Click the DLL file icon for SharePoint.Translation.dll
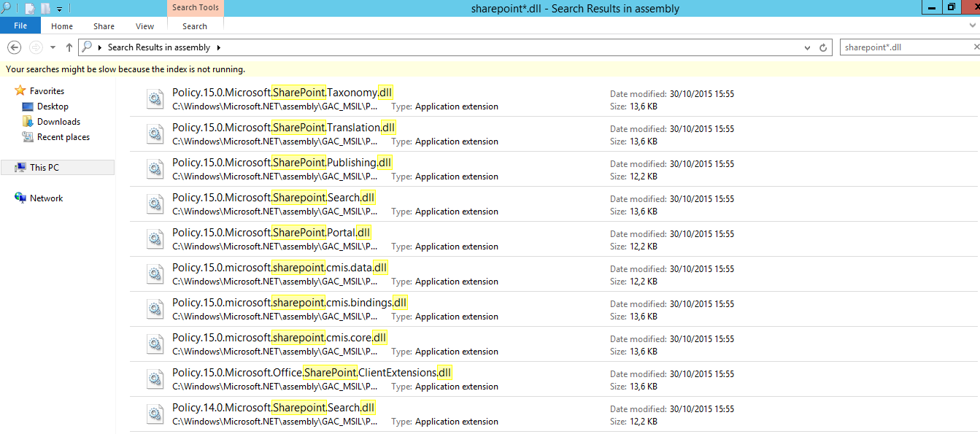The height and width of the screenshot is (434, 980). [x=155, y=134]
